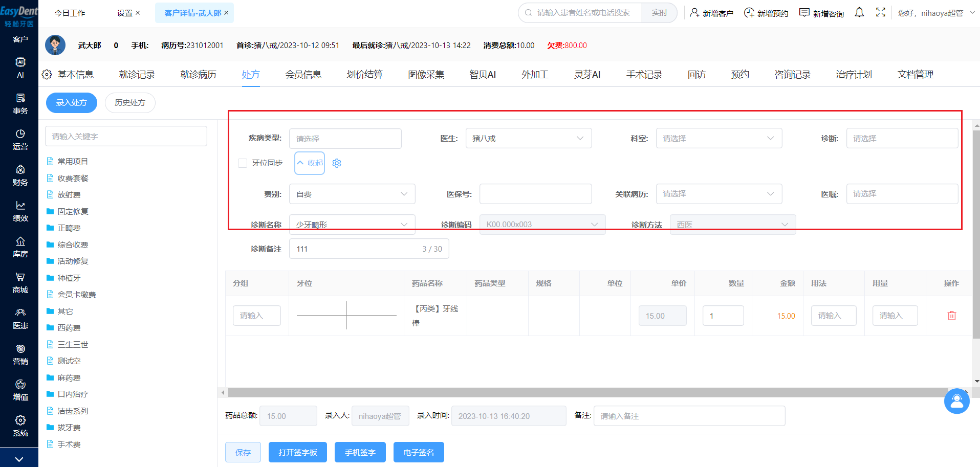Click the tooth position cross selector

coord(346,316)
